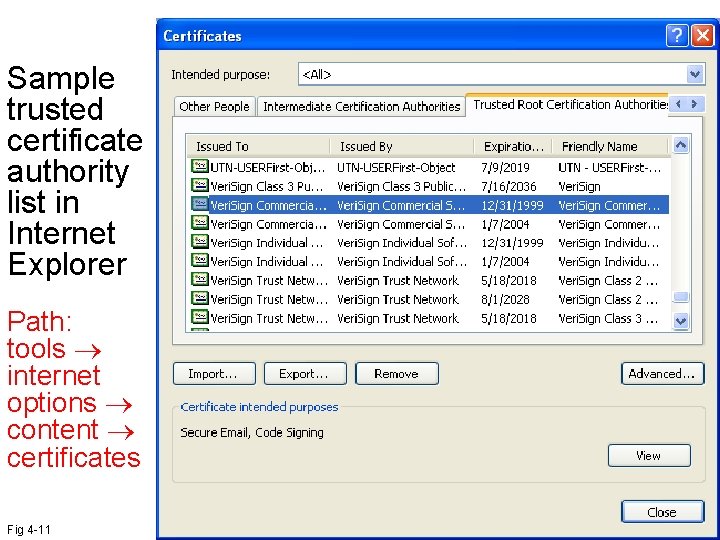Click the Remove button
Viewport: 720px width, 540px height.
397,373
